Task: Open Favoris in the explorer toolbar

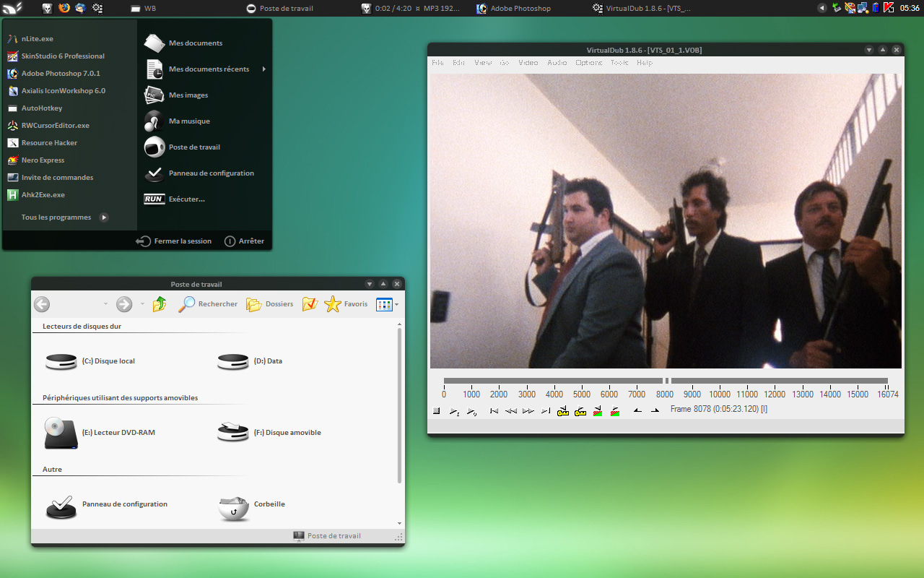Action: coord(346,304)
